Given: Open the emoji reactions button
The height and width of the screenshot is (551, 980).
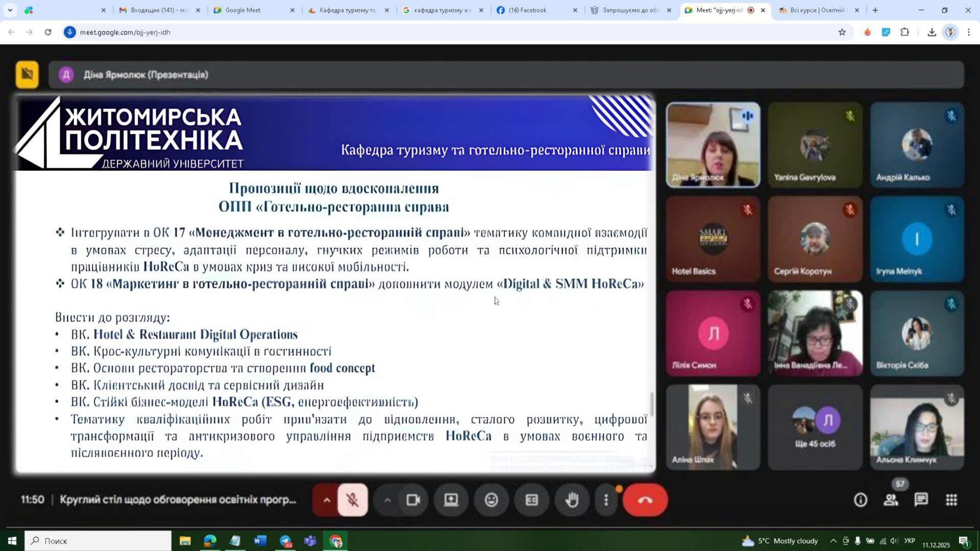Looking at the screenshot, I should [491, 500].
